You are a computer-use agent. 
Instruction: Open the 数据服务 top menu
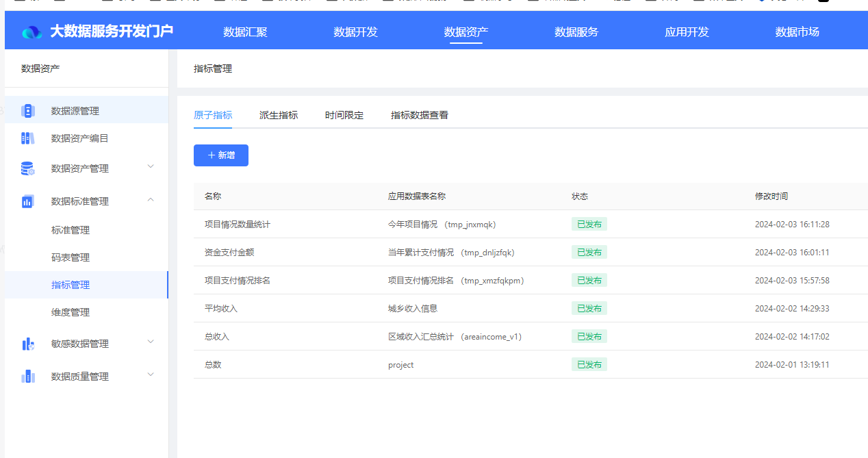point(576,31)
